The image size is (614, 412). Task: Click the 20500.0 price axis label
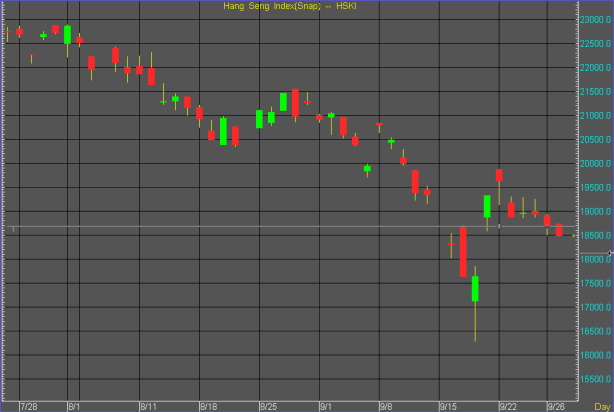click(595, 139)
